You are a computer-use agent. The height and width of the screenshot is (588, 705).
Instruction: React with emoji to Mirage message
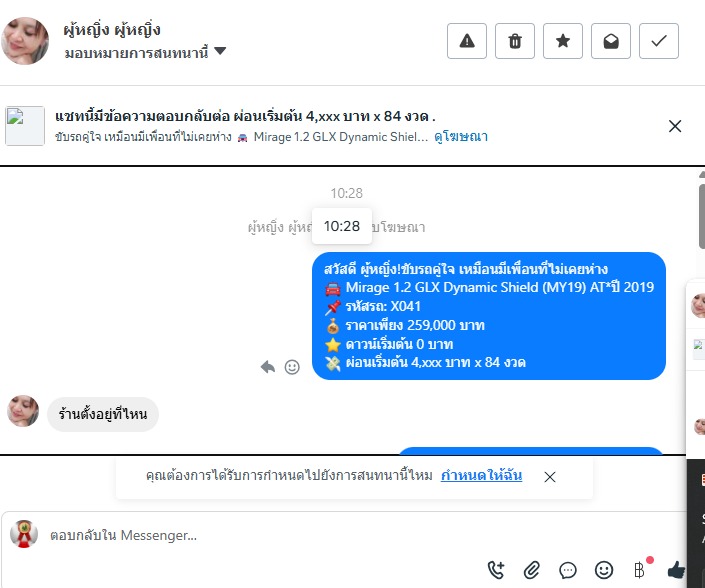point(292,367)
